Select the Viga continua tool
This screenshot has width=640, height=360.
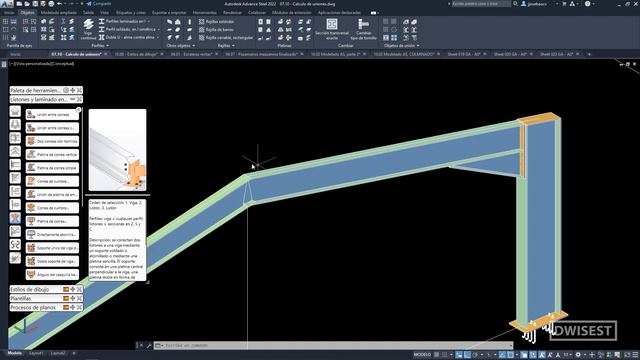[88, 29]
